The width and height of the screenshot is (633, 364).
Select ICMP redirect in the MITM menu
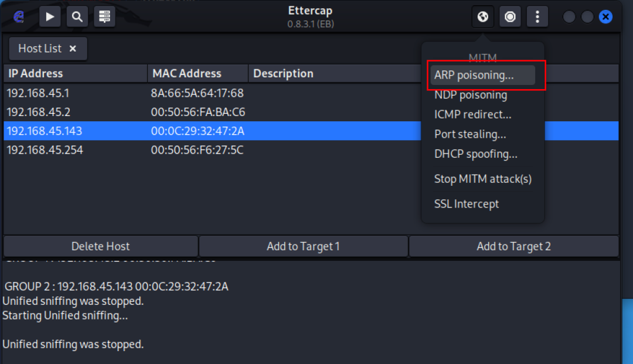point(472,114)
